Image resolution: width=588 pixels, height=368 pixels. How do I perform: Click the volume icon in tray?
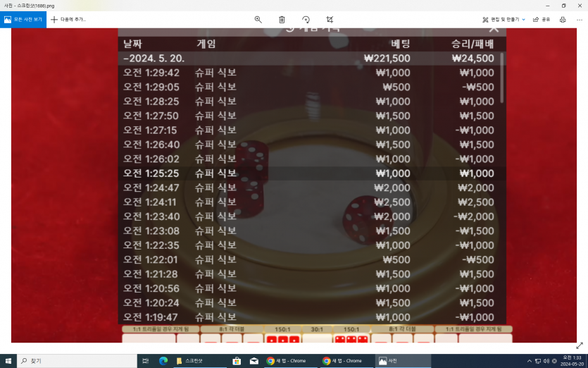coord(546,361)
